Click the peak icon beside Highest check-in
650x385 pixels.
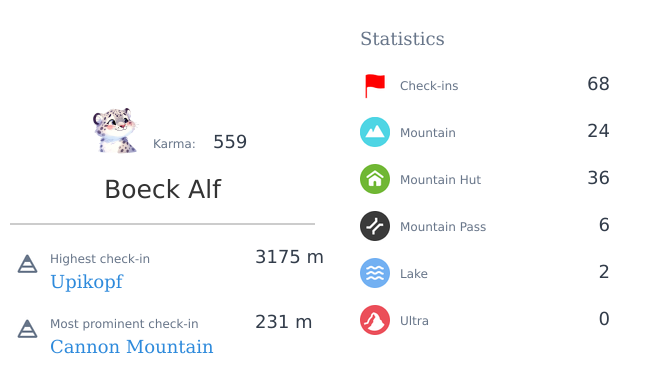pyautogui.click(x=27, y=264)
